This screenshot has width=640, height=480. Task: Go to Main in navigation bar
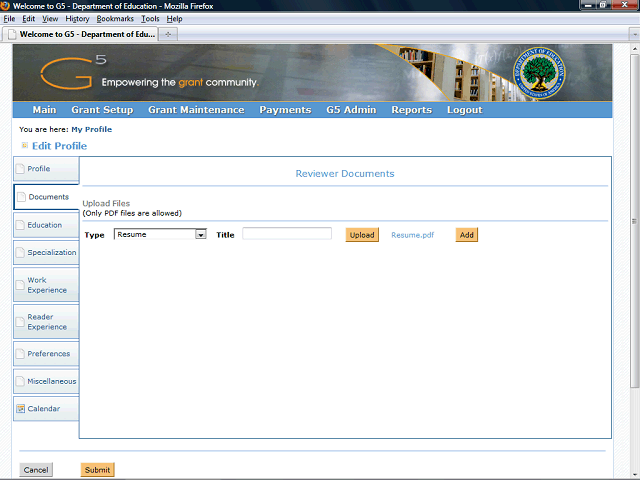tap(44, 110)
